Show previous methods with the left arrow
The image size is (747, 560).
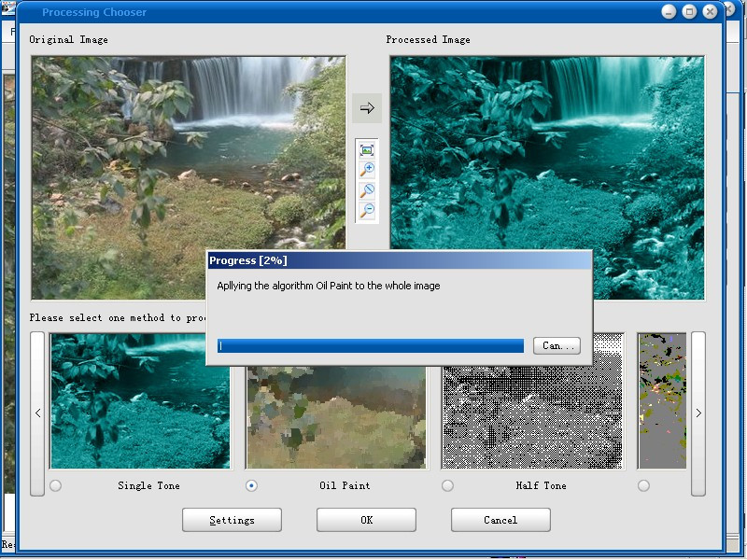[x=37, y=413]
